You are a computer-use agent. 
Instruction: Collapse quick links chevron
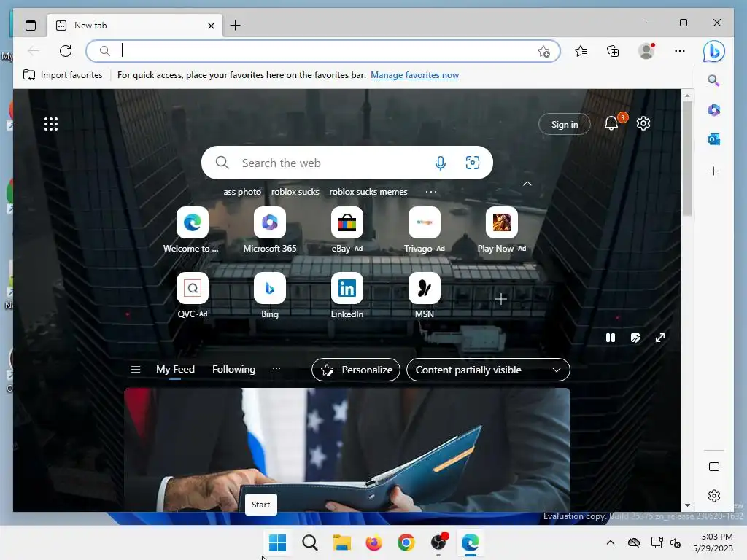(x=527, y=184)
